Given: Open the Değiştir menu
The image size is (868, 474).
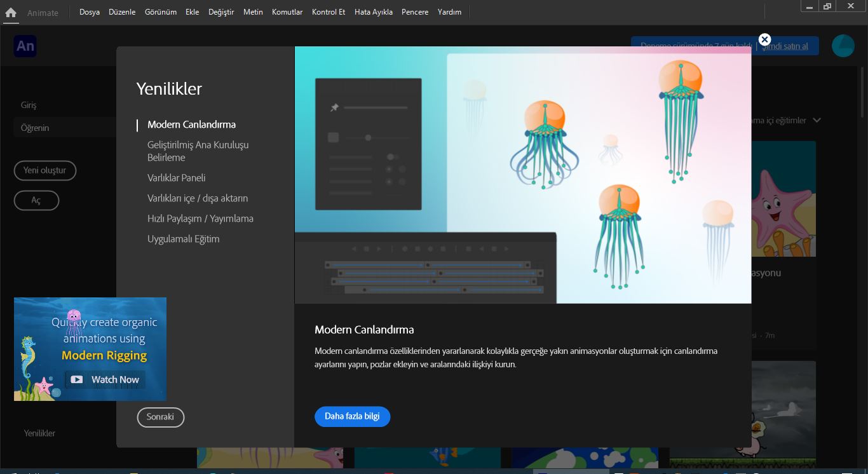Looking at the screenshot, I should point(221,12).
